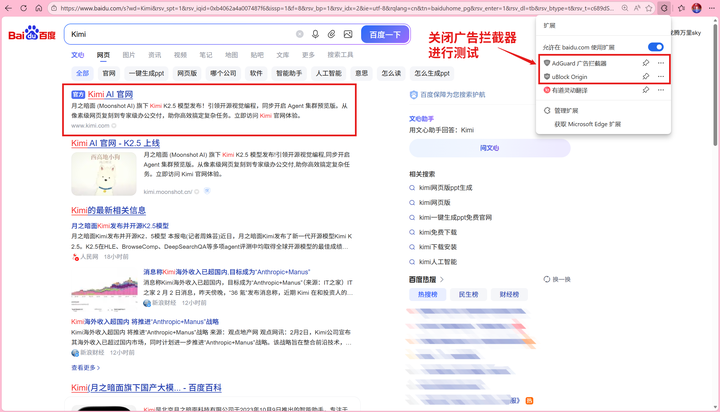
Task: Open the 百度百科 Kimi result link
Action: coord(146,388)
